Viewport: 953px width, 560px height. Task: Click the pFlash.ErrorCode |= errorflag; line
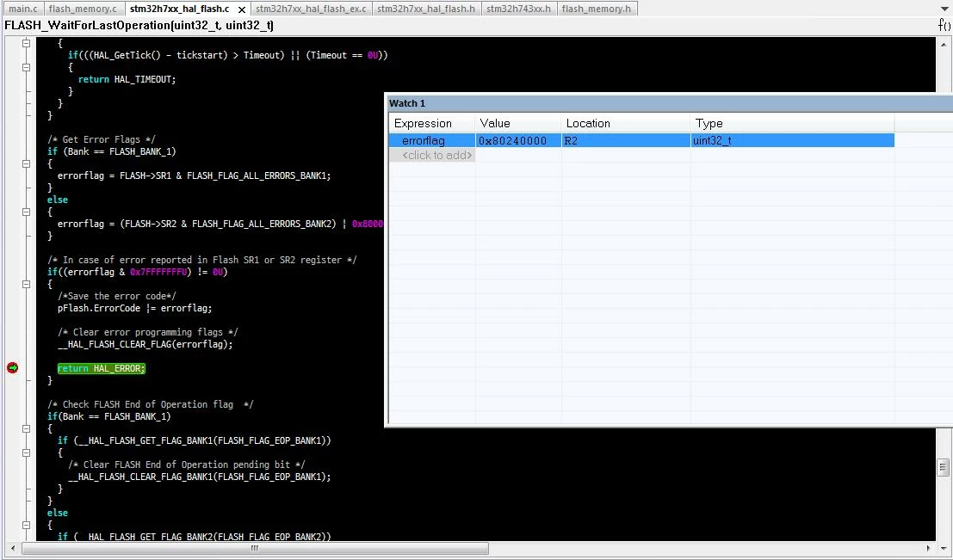pyautogui.click(x=134, y=308)
